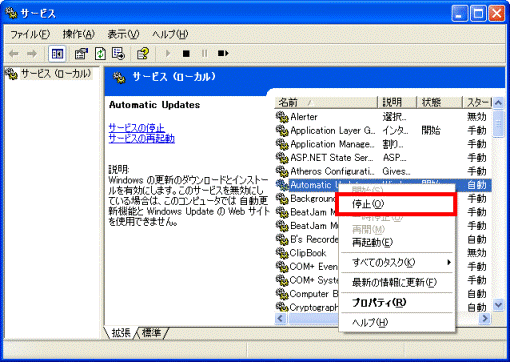510x362 pixels.
Task: Open the 表示(V) menu
Action: click(123, 34)
